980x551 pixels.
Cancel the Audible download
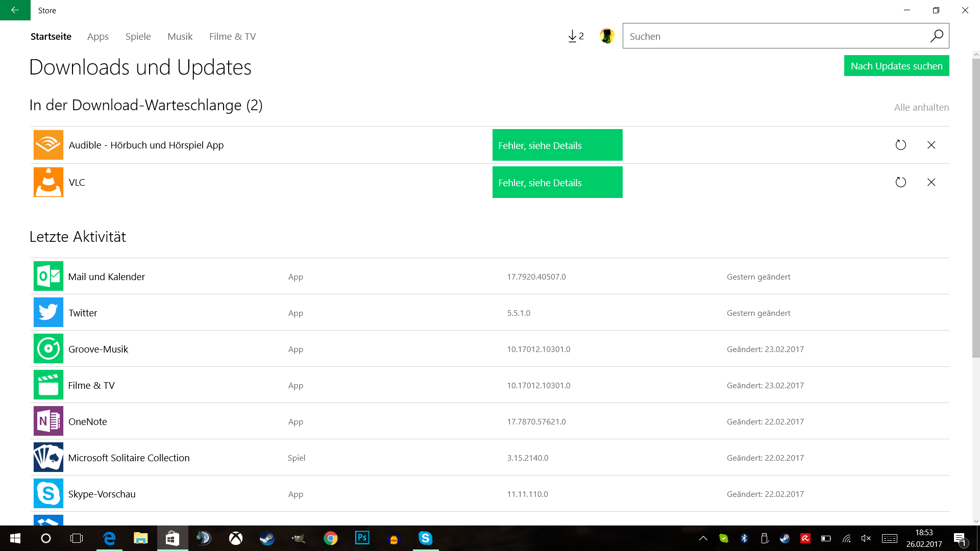[932, 145]
